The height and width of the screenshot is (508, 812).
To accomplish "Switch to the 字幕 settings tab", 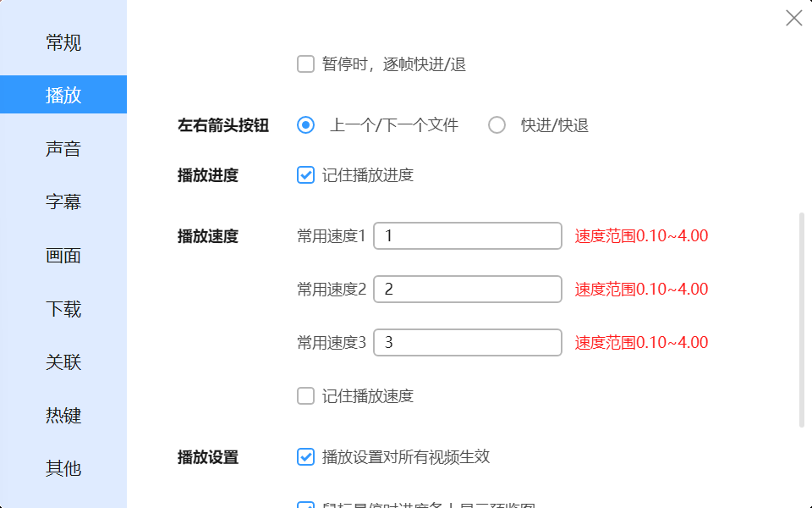I will tap(63, 202).
